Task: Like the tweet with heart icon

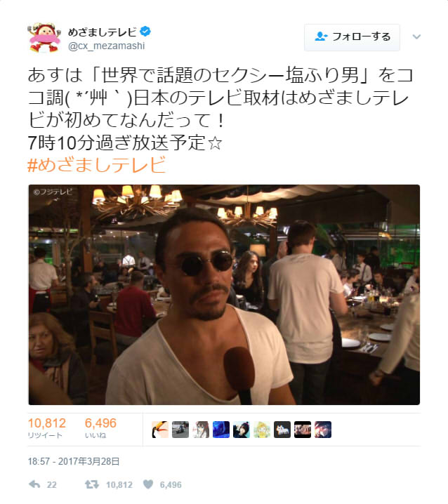Action: (148, 484)
